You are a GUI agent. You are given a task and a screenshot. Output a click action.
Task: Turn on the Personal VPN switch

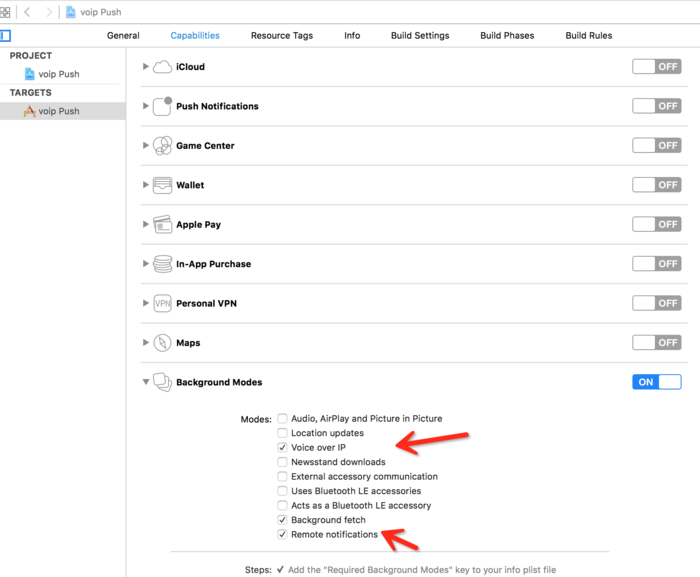point(657,303)
